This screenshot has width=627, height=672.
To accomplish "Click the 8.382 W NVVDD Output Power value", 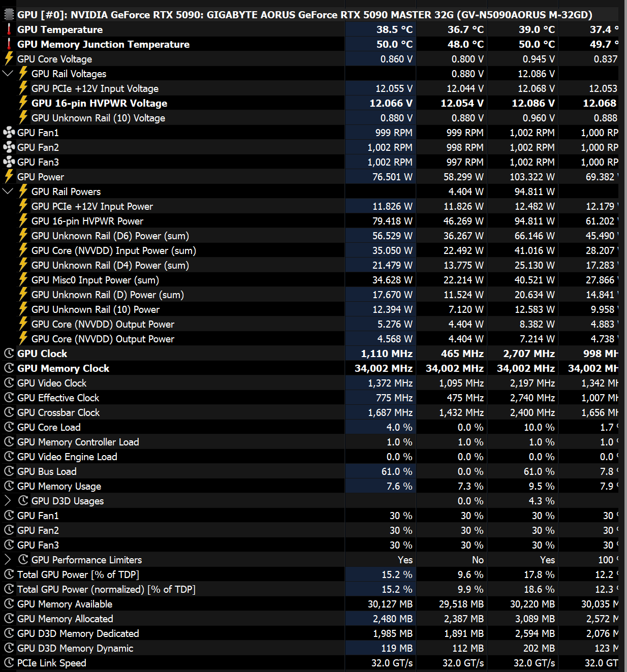I will click(537, 324).
